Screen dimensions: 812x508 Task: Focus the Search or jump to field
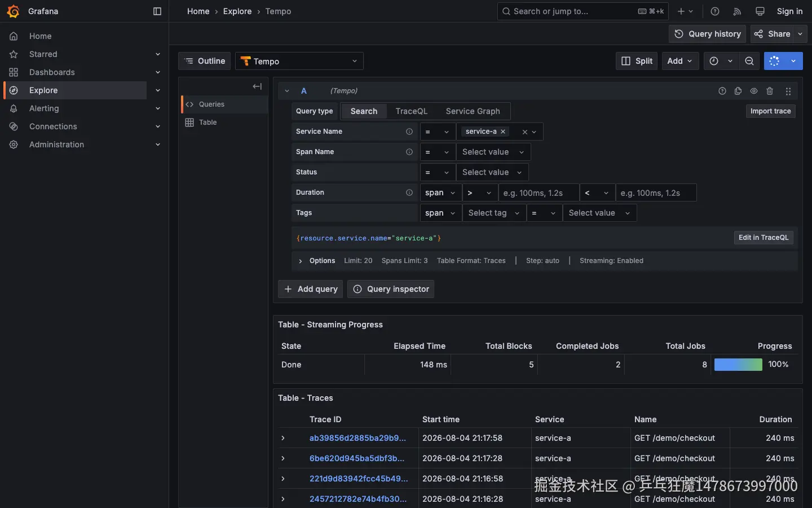point(583,11)
